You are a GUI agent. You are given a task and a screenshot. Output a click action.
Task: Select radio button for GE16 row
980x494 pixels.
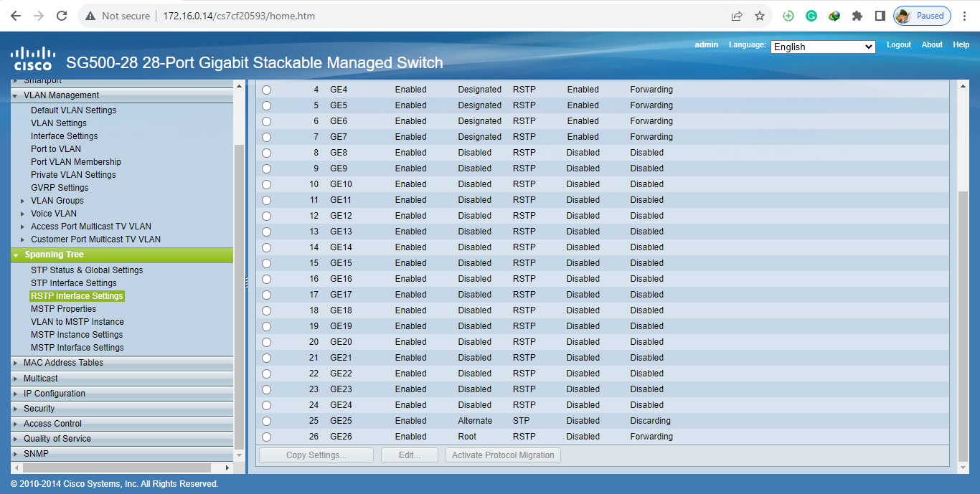[x=267, y=280]
